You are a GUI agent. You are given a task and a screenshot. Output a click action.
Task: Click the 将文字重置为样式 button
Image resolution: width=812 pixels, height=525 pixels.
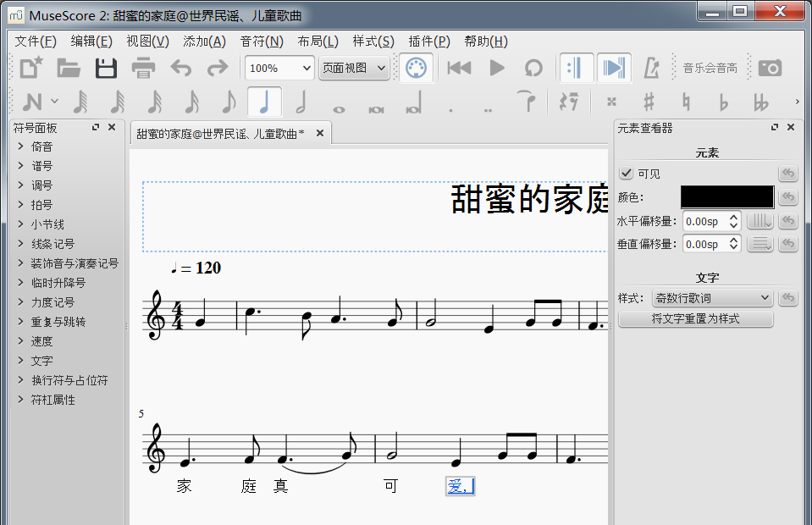695,319
